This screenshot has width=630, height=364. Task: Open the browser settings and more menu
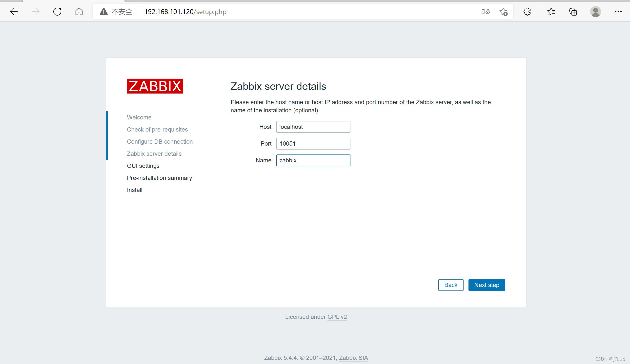618,12
